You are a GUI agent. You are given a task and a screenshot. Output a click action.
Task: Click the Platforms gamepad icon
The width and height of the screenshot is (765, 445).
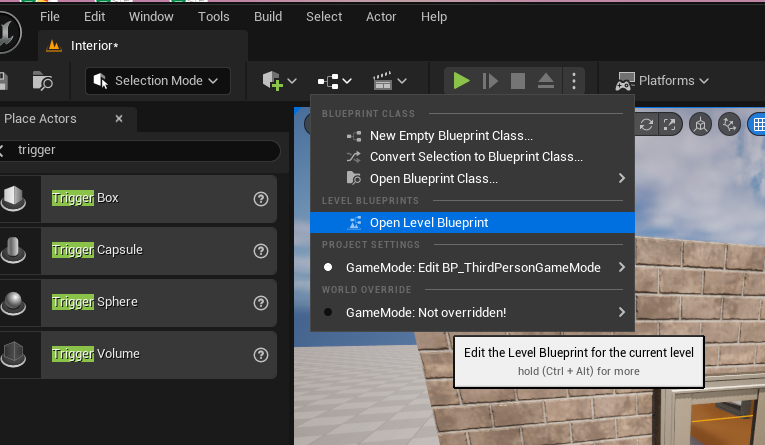(625, 81)
